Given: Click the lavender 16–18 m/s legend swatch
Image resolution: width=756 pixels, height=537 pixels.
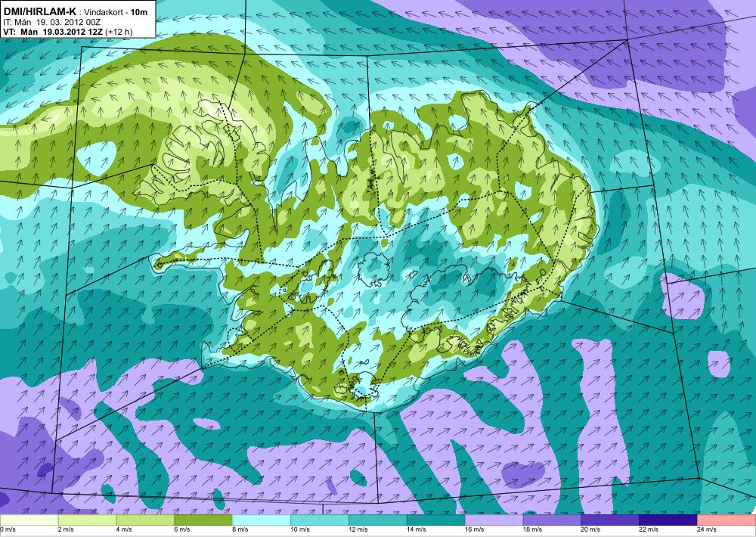Looking at the screenshot, I should [494, 520].
